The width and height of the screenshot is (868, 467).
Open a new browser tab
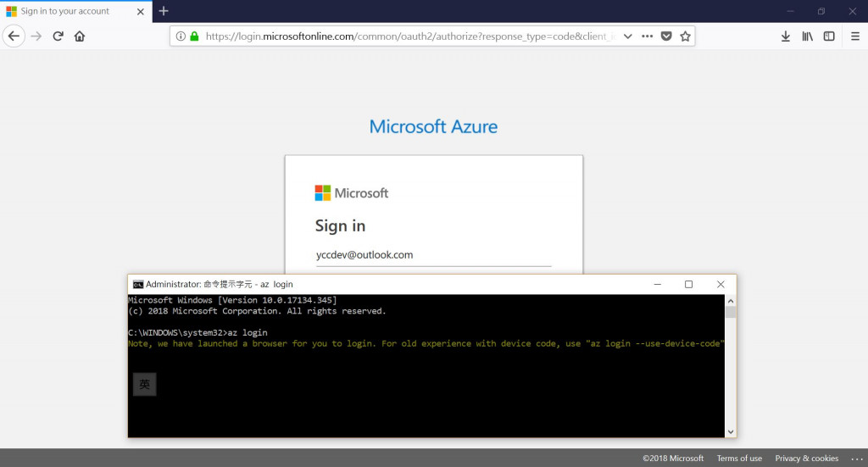pyautogui.click(x=164, y=11)
